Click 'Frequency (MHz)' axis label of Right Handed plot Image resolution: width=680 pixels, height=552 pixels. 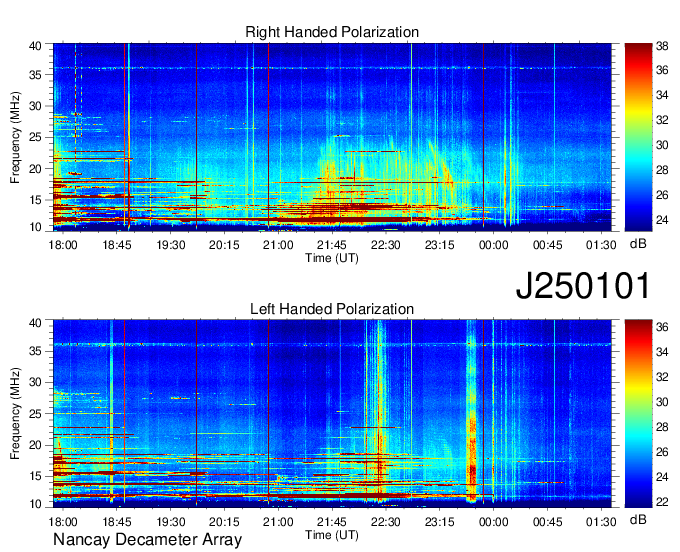tap(15, 137)
